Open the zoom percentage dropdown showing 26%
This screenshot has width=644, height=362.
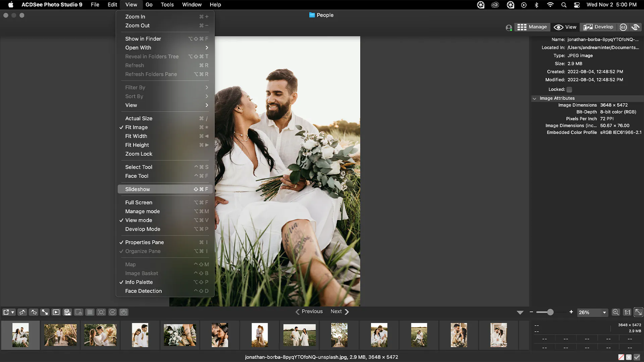coord(592,312)
